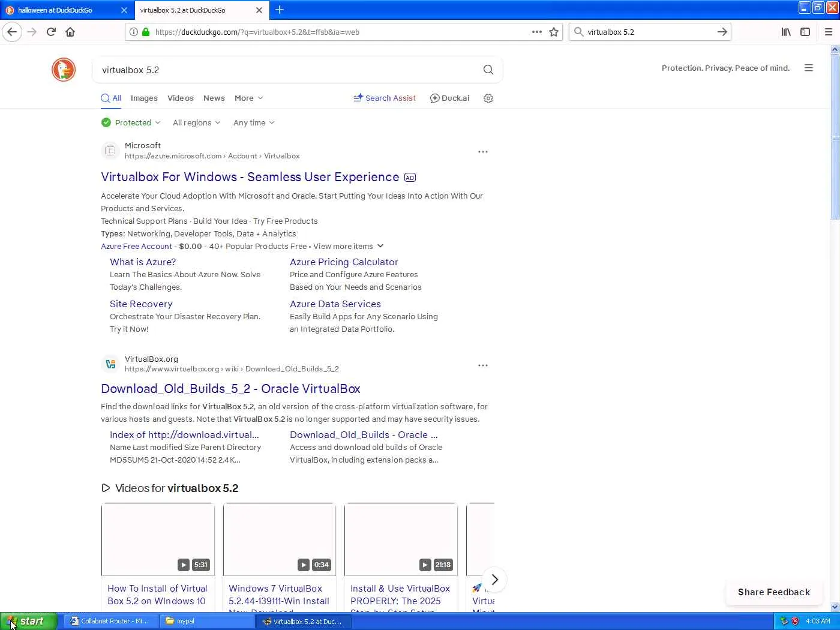Open the browser hamburger menu
Viewport: 840px width, 630px height.
[829, 32]
